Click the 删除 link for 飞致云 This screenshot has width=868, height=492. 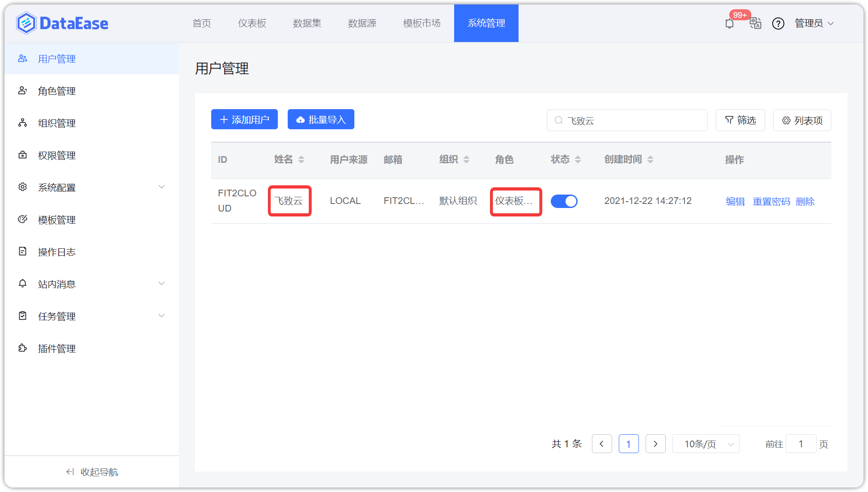805,202
